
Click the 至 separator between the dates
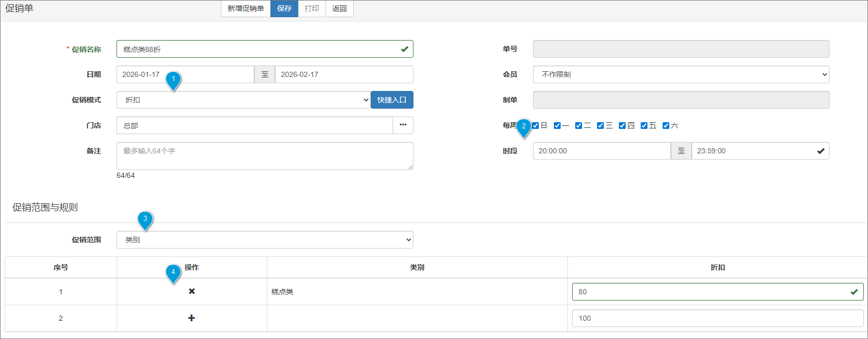(x=265, y=74)
